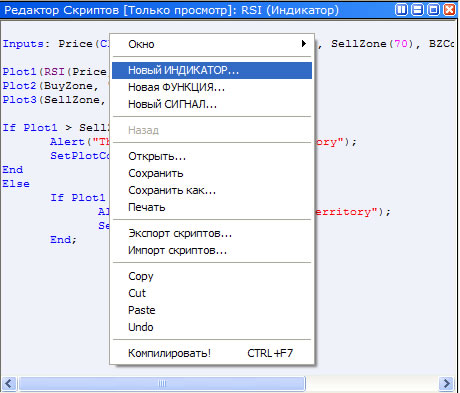The image size is (460, 393).
Task: Select Paste from the context menu
Action: [x=212, y=310]
